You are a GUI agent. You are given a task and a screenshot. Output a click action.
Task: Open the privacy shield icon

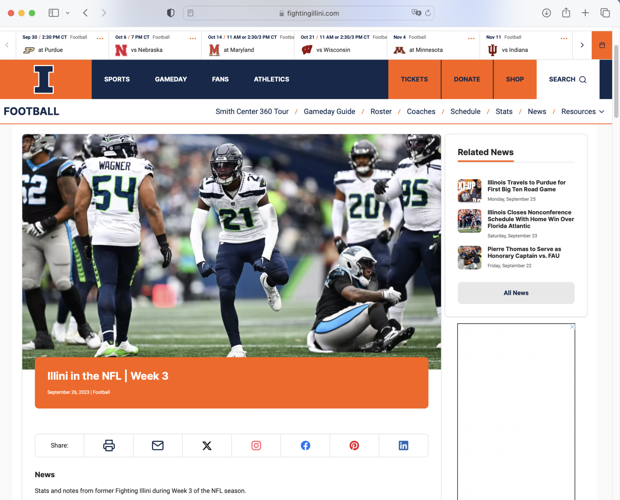tap(171, 13)
